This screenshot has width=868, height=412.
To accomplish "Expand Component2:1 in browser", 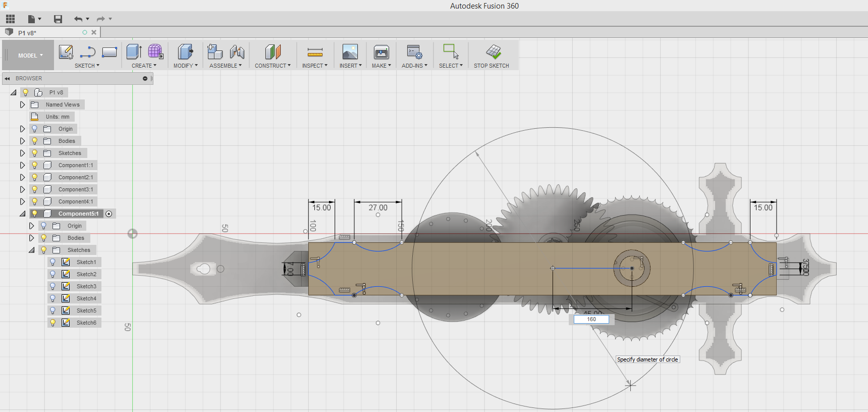I will pos(22,177).
